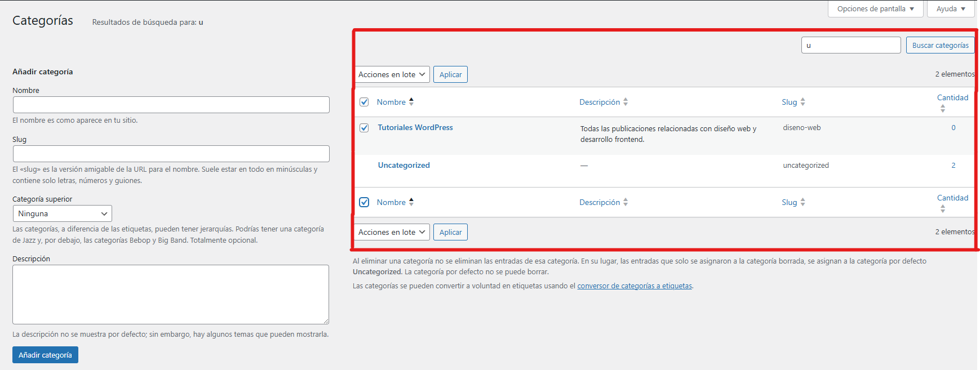Toggle select-all checkbox in table footer
980x370 pixels.
(364, 202)
